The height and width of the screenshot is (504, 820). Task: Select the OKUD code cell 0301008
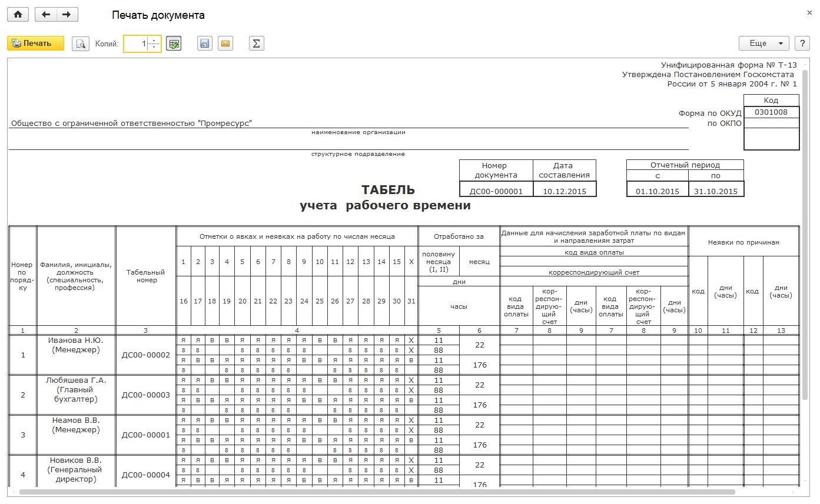771,112
